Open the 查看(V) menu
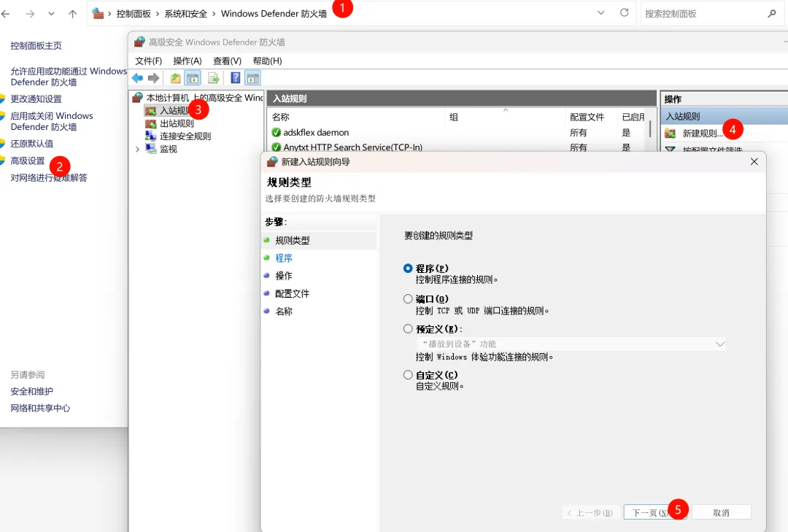The height and width of the screenshot is (532, 788). click(x=227, y=61)
